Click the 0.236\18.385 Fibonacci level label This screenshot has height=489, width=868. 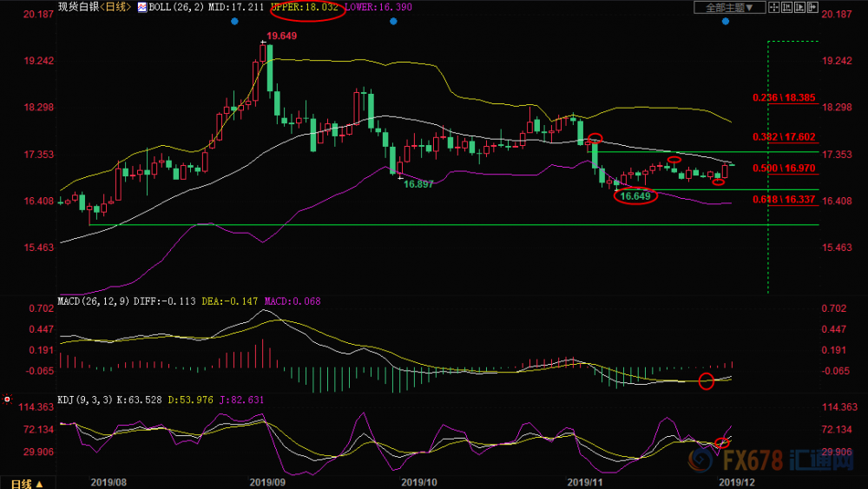784,98
